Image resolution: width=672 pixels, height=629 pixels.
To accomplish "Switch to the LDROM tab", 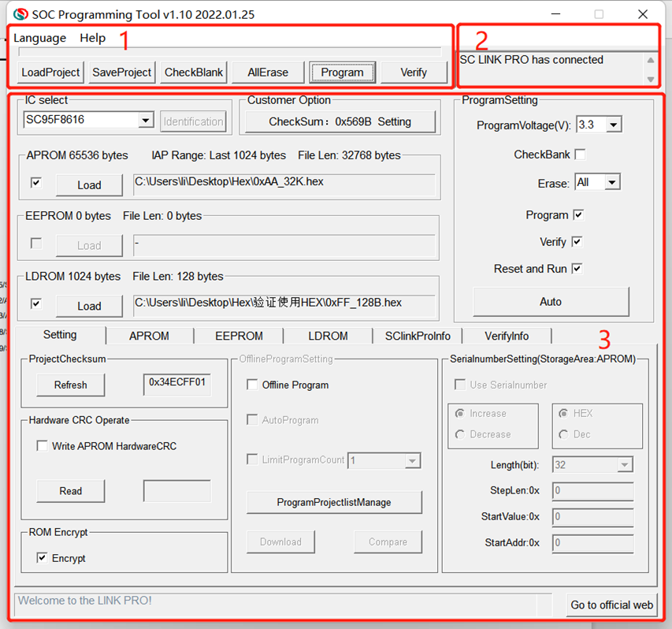I will pyautogui.click(x=328, y=336).
